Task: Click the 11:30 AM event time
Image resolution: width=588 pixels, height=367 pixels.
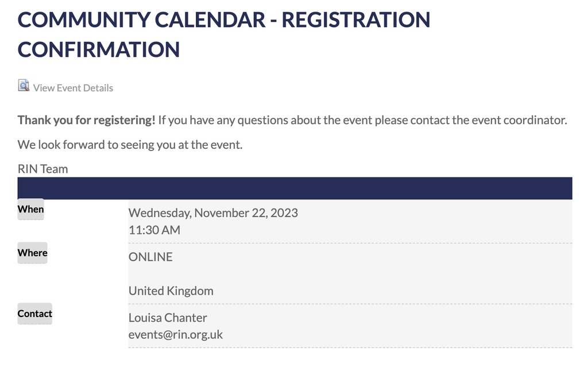Action: (x=154, y=230)
